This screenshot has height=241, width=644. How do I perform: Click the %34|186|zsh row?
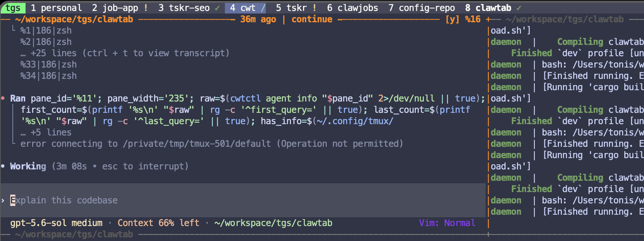click(x=49, y=76)
